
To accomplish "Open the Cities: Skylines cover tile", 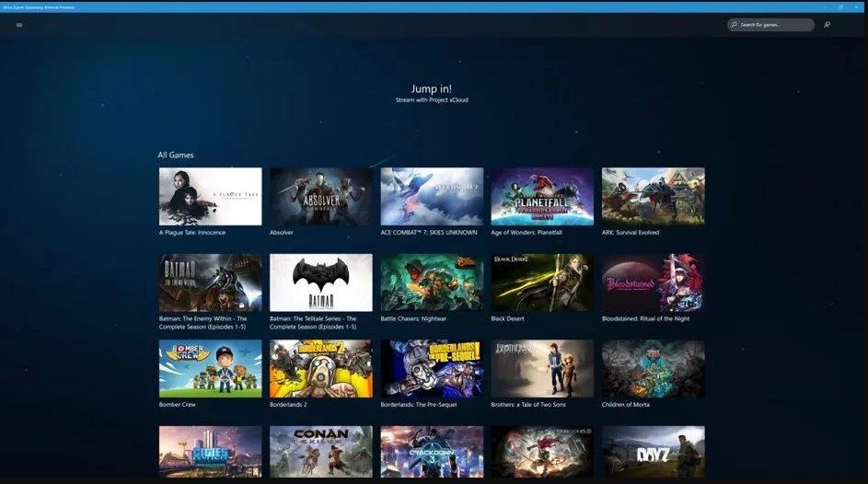I will click(x=211, y=452).
